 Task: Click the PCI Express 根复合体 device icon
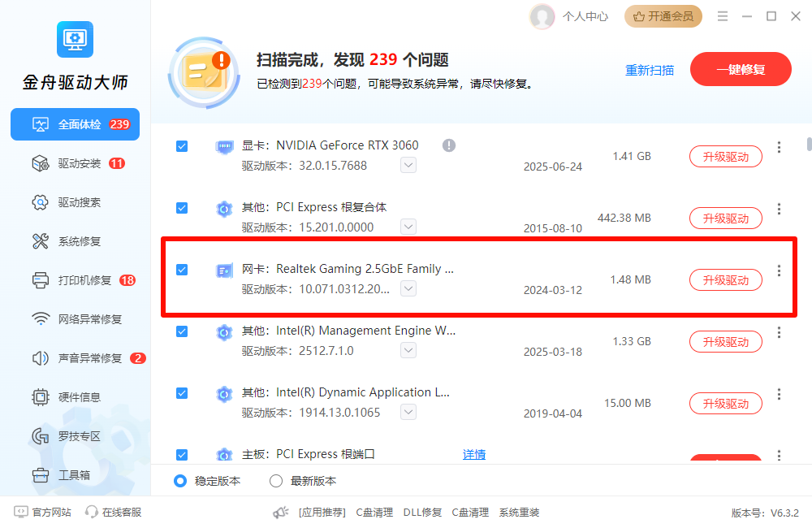pyautogui.click(x=224, y=210)
